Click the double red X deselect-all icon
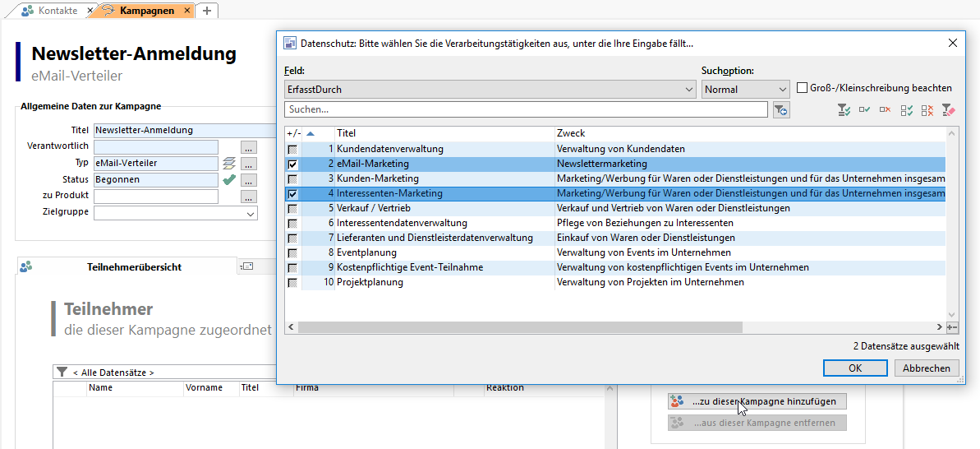980x449 pixels. [x=927, y=110]
